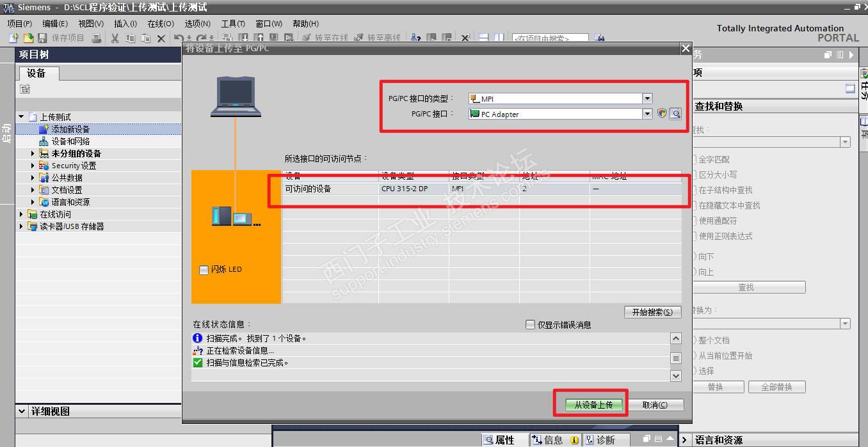Click the laptop PG/PC graphic in dialog
Screen dimensions: 868x447
click(x=236, y=97)
